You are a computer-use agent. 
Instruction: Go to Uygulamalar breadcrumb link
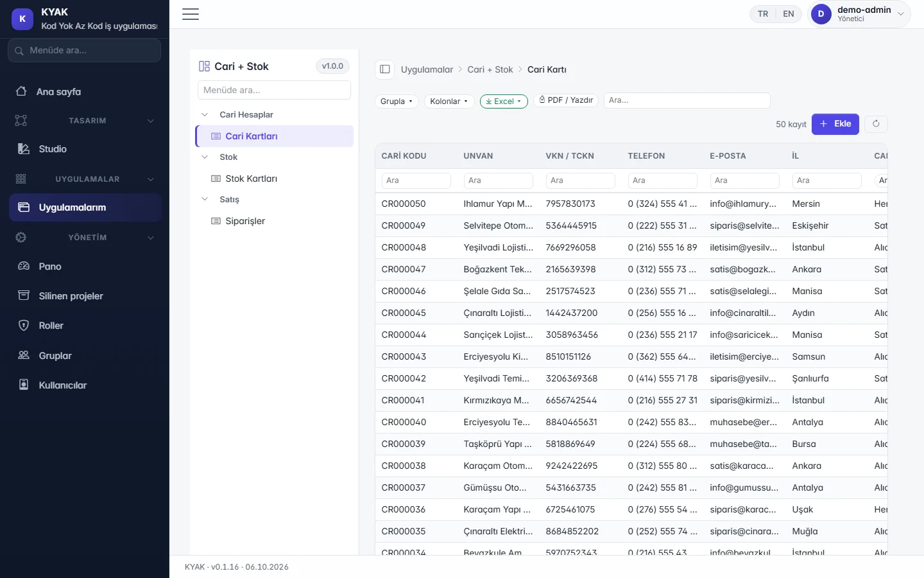pos(427,69)
